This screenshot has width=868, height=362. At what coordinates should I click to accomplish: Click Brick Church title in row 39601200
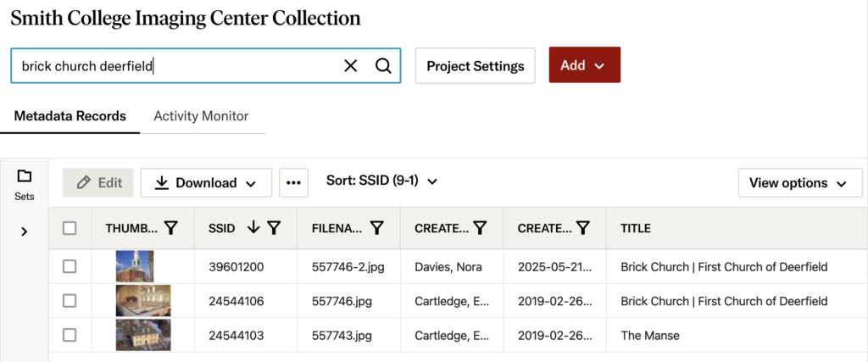(724, 267)
